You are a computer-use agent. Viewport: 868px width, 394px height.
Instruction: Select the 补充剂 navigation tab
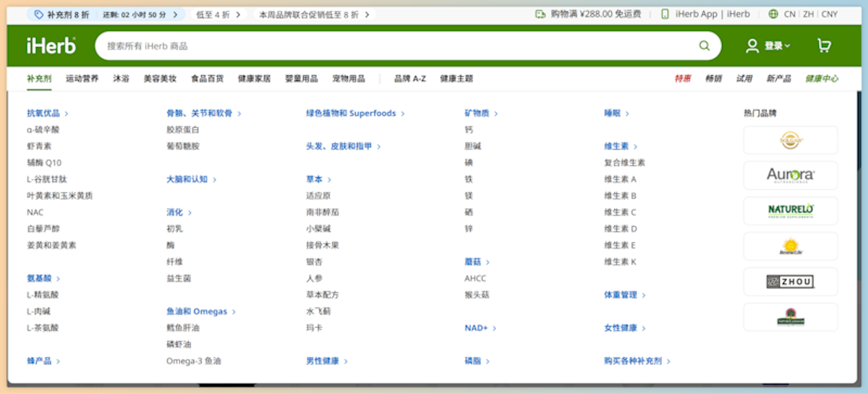pyautogui.click(x=39, y=78)
